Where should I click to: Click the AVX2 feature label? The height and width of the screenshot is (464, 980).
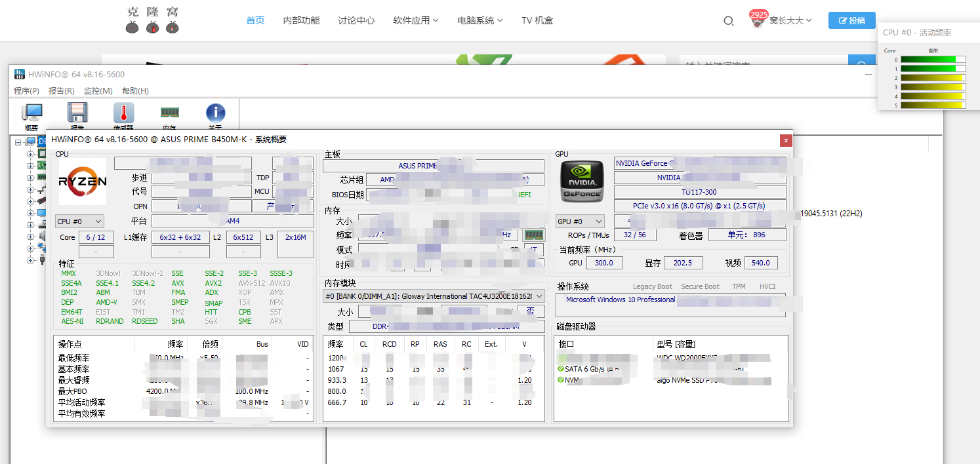click(213, 283)
